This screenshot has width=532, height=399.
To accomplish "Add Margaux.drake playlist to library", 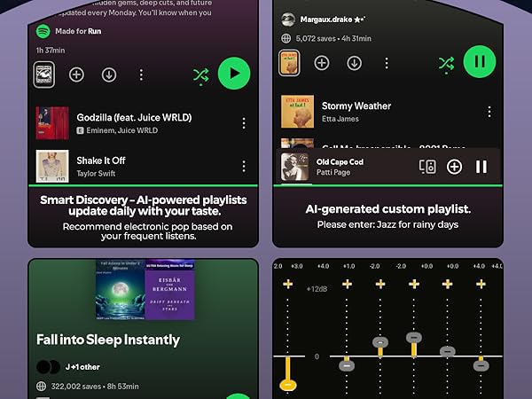I will 322,63.
